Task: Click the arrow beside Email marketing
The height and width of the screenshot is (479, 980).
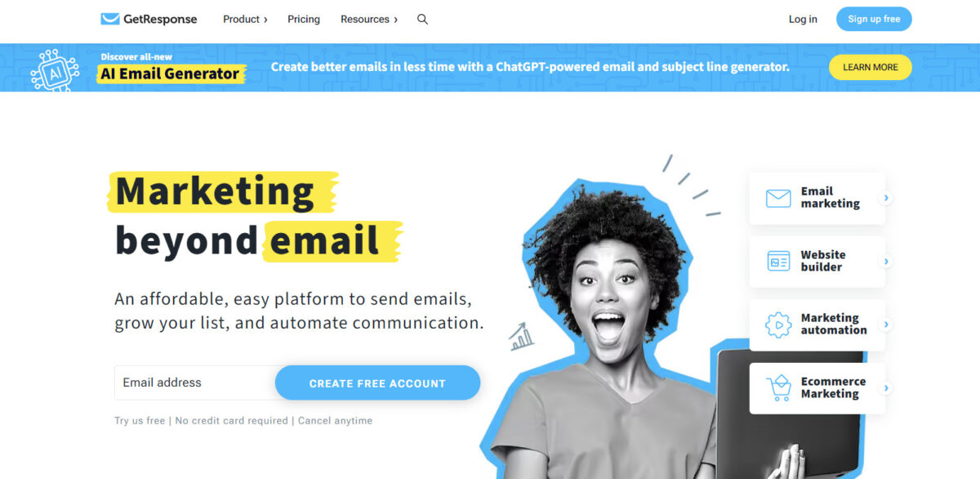Action: pos(886,198)
